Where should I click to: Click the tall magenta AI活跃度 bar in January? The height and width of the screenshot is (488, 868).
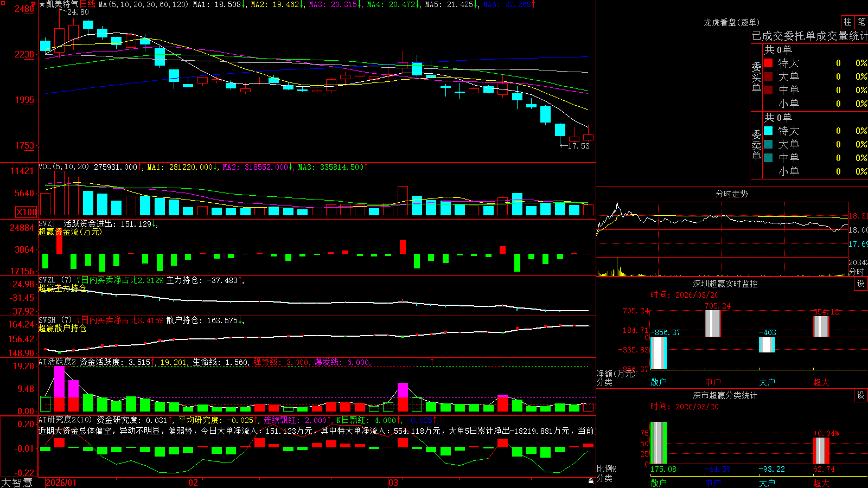[x=59, y=382]
